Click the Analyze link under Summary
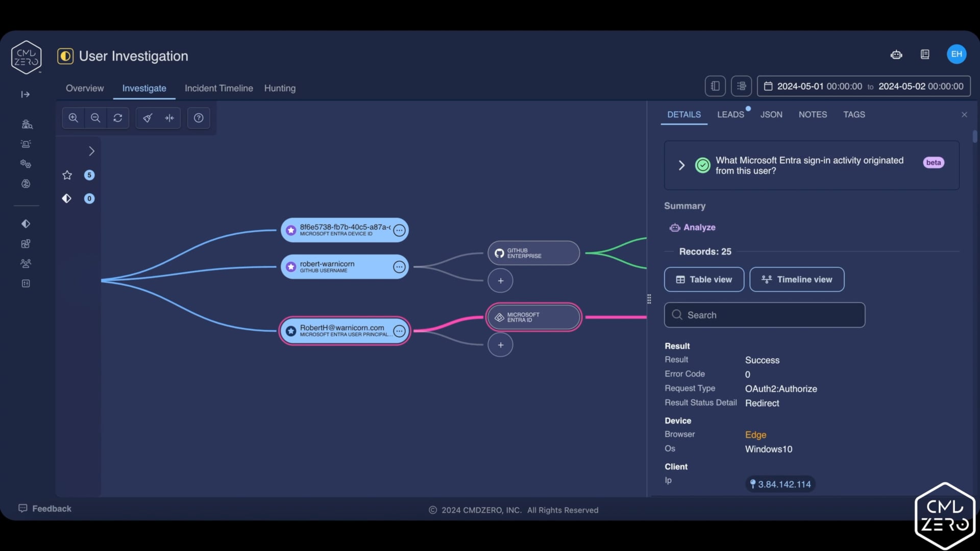 coord(699,228)
